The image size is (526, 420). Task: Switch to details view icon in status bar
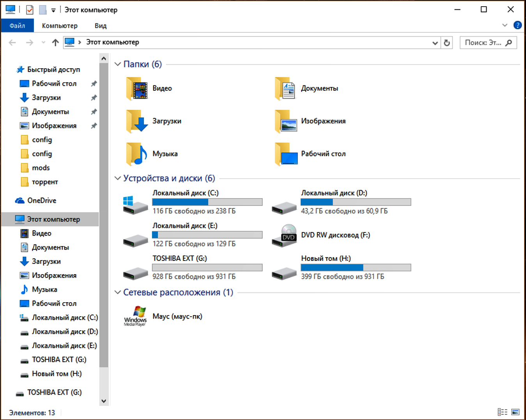click(503, 412)
